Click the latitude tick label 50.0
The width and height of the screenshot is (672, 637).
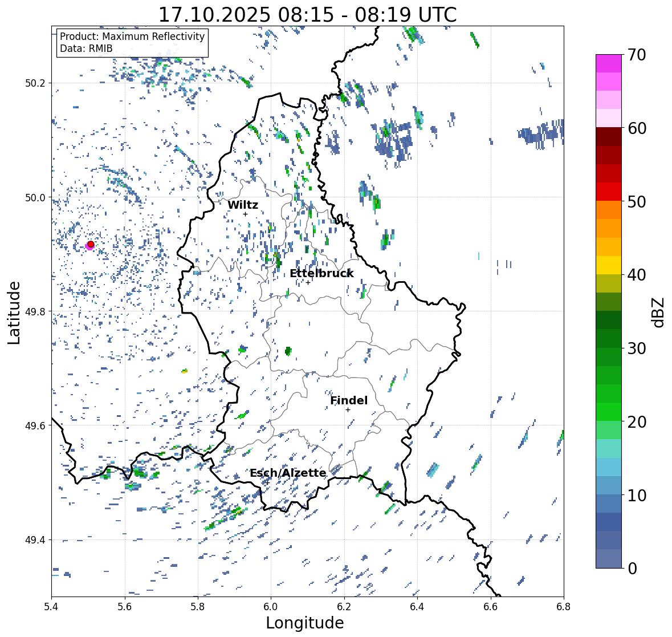coord(35,198)
